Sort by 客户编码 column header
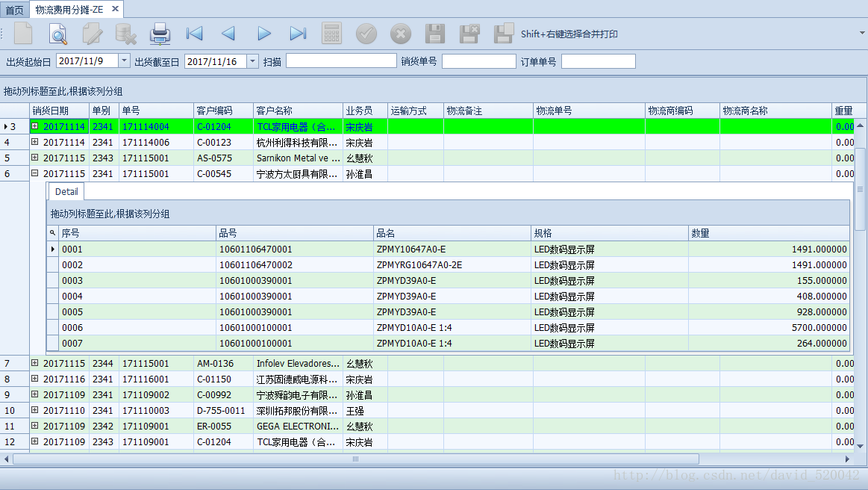 (x=223, y=111)
